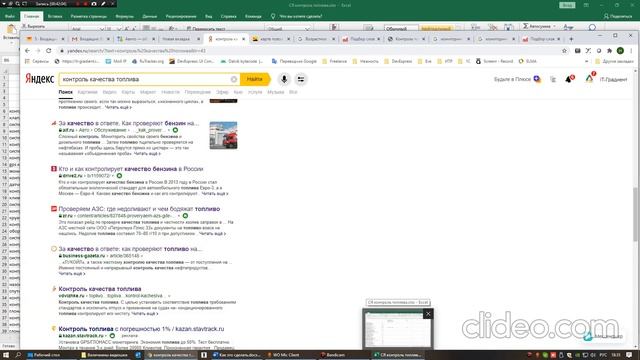The image size is (640, 360).
Task: Click green safe-site badge next to drive2.ru
Action: 119,176
